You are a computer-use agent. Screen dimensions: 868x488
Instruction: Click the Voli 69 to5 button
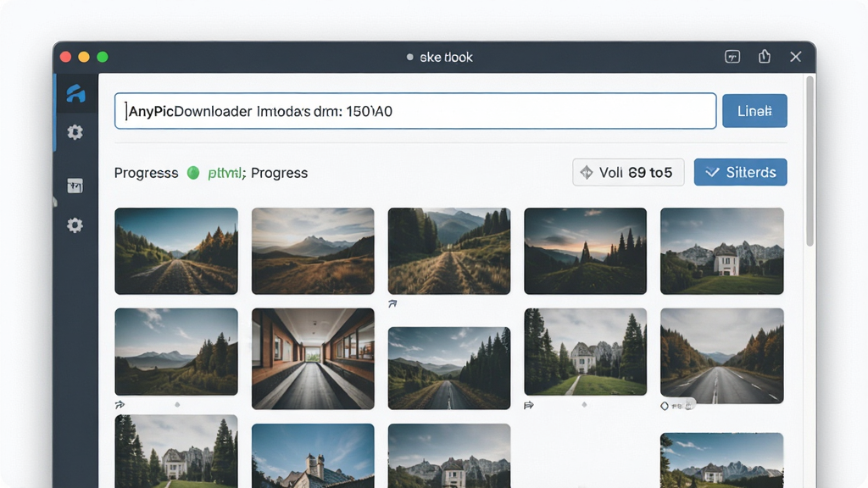(x=628, y=172)
